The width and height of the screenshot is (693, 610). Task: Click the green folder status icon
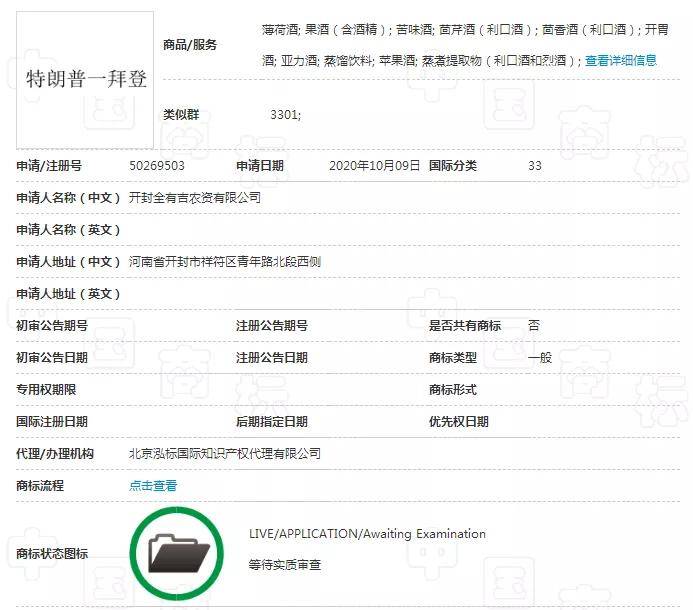(177, 553)
